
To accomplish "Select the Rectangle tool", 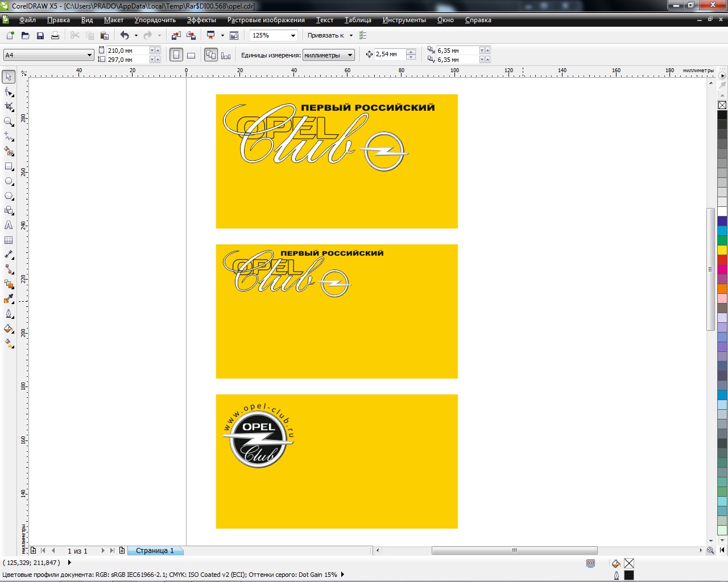I will click(9, 166).
